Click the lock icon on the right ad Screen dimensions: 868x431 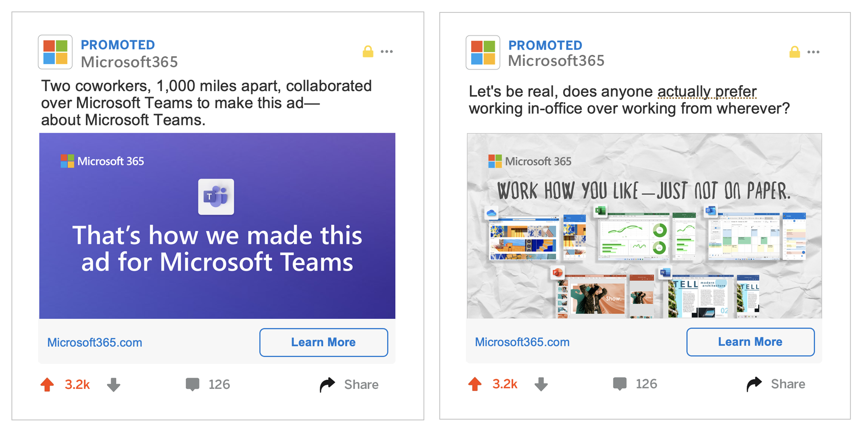point(795,52)
